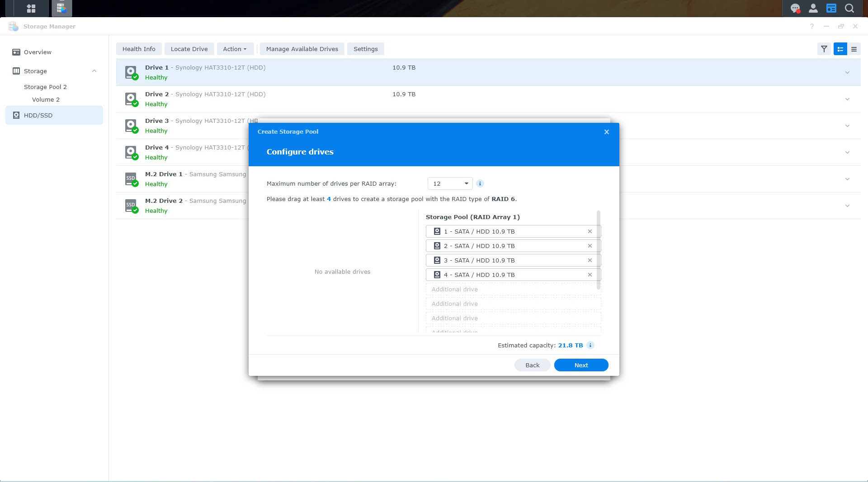The width and height of the screenshot is (868, 482).
Task: Click the HDD/SSD sidebar icon
Action: pyautogui.click(x=16, y=115)
